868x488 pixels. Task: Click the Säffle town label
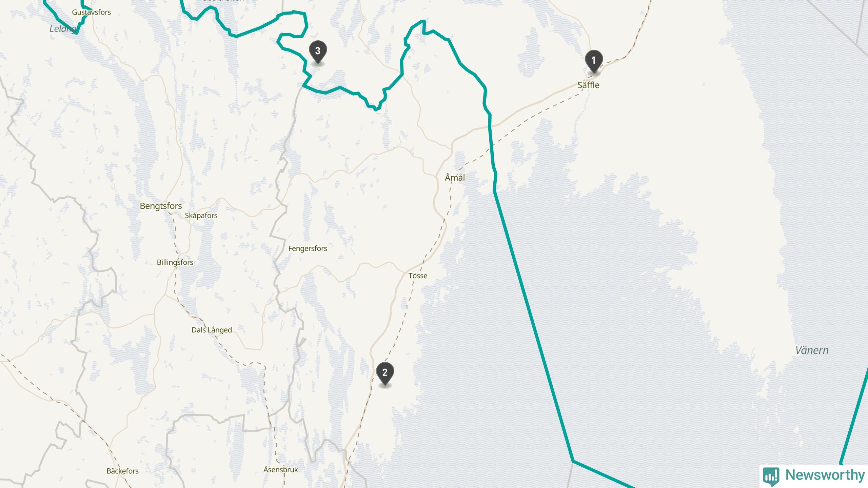pyautogui.click(x=588, y=85)
